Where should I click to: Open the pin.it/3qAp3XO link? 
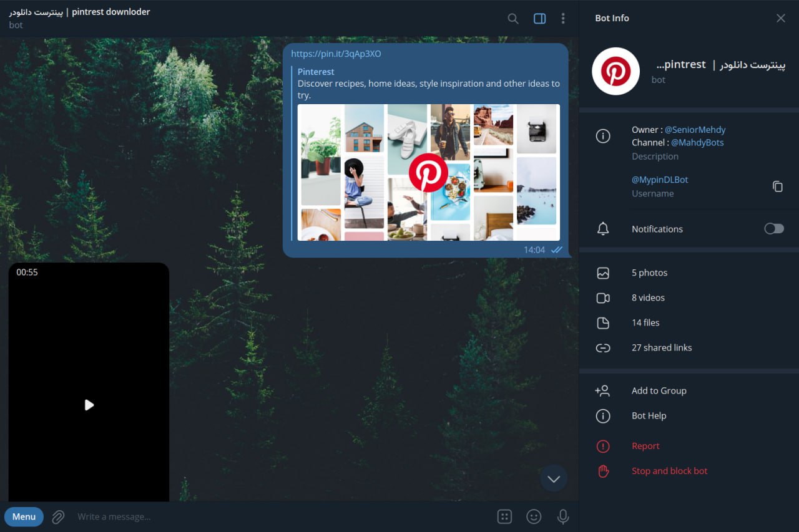tap(336, 54)
